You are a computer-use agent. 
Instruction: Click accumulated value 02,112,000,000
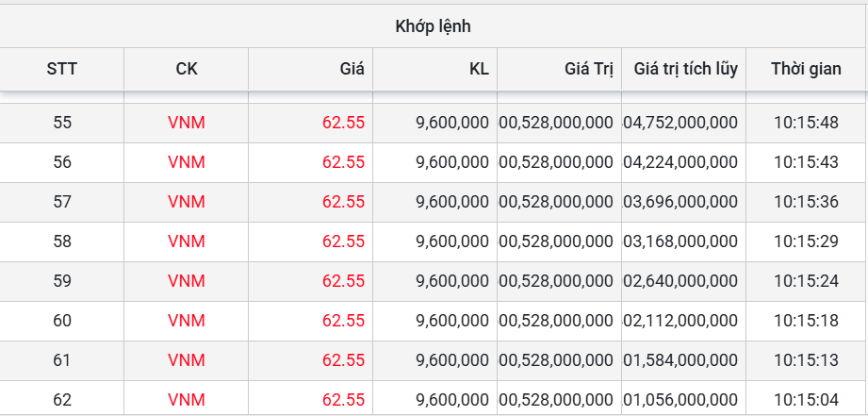pyautogui.click(x=681, y=321)
